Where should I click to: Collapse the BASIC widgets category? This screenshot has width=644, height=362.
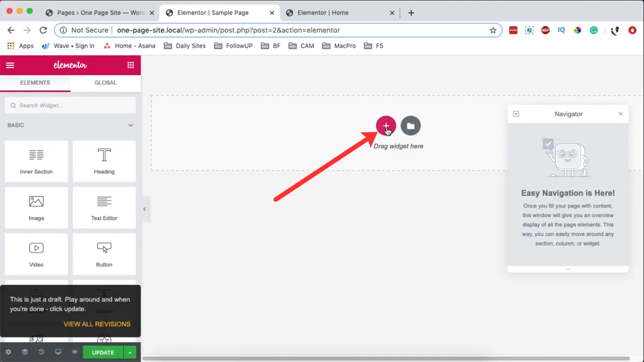tap(70, 125)
